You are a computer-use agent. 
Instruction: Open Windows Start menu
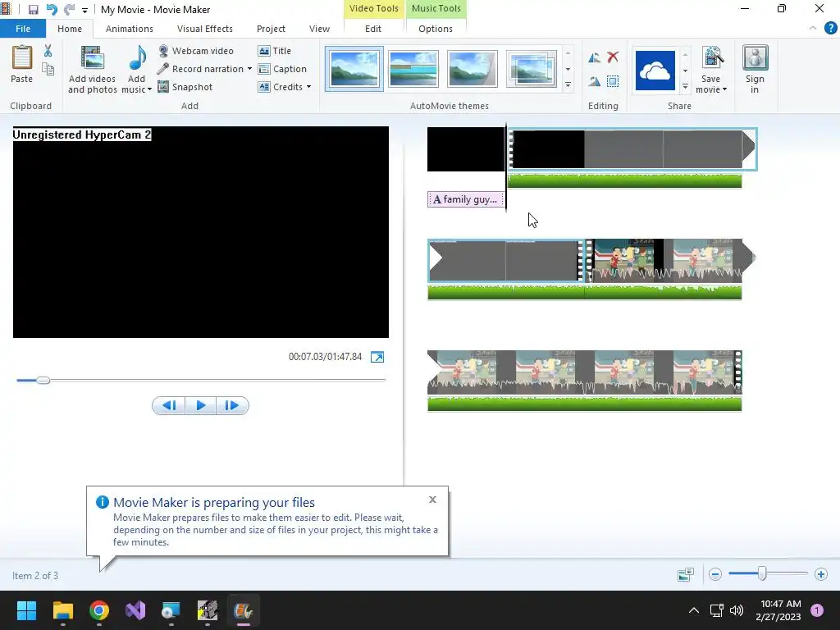pyautogui.click(x=26, y=610)
